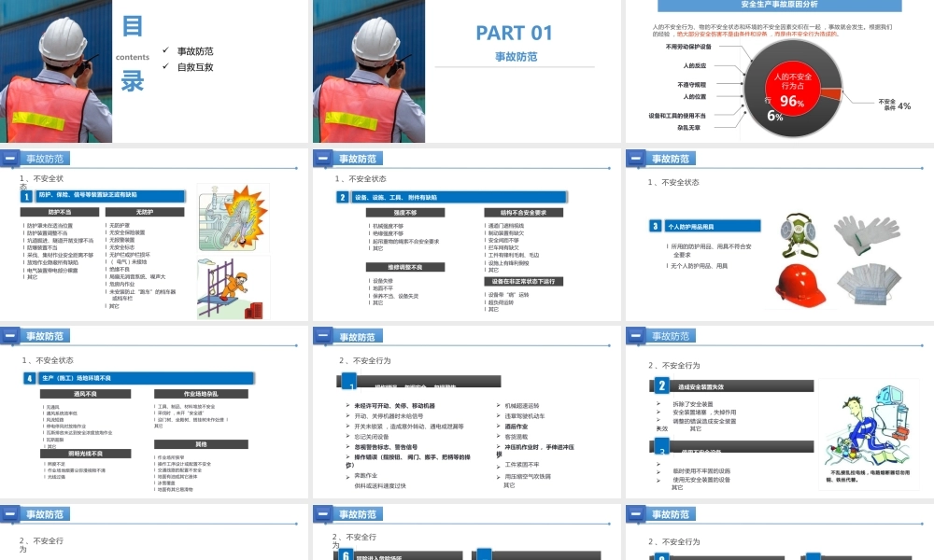Click the 防护不当 column header
The image size is (934, 560).
60,212
